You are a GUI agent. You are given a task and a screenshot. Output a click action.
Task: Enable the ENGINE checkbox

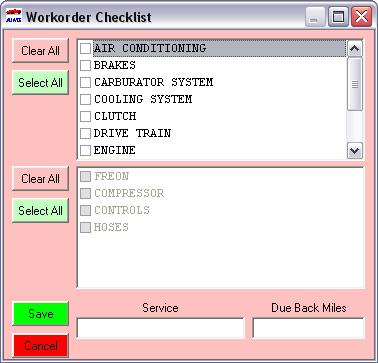pos(85,150)
